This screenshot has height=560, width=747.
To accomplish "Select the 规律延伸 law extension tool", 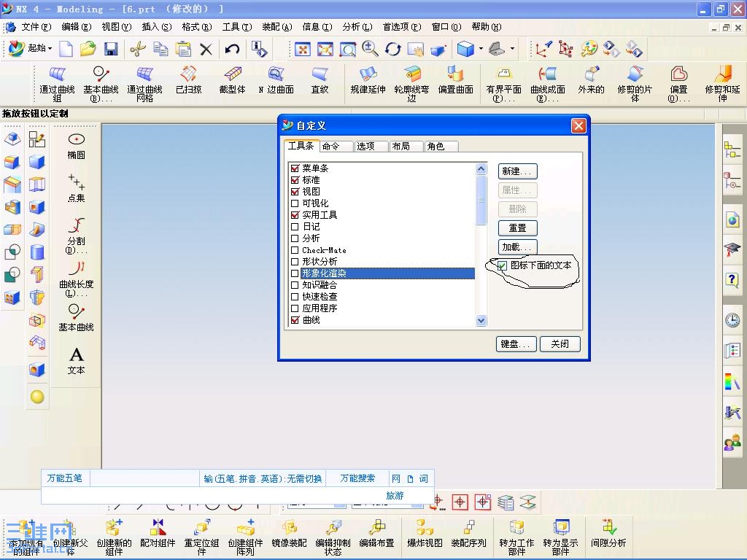I will (x=368, y=80).
